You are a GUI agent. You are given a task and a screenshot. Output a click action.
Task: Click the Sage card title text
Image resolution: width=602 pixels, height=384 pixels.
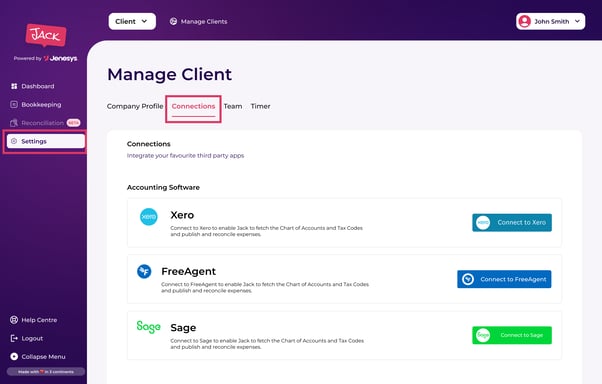(x=183, y=328)
